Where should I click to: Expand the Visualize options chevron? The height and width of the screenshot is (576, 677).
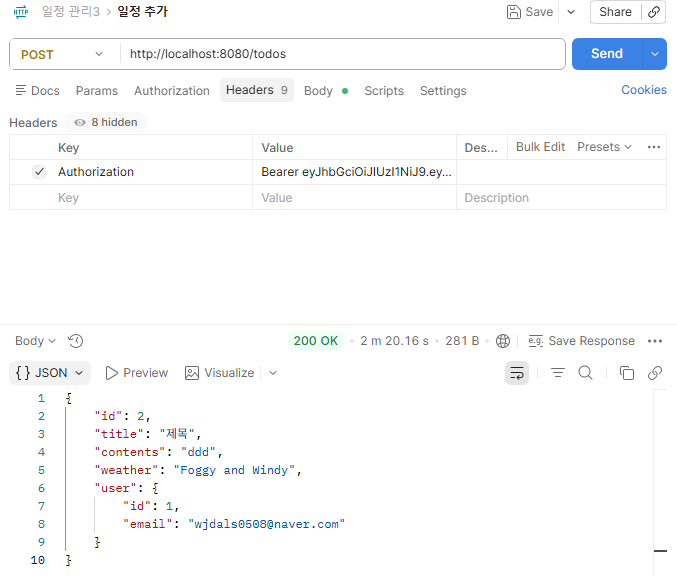[273, 373]
